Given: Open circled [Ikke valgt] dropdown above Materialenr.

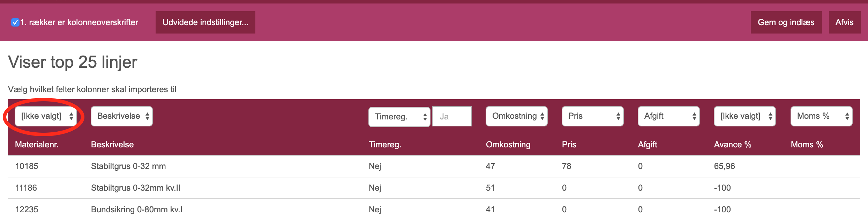Looking at the screenshot, I should point(46,116).
